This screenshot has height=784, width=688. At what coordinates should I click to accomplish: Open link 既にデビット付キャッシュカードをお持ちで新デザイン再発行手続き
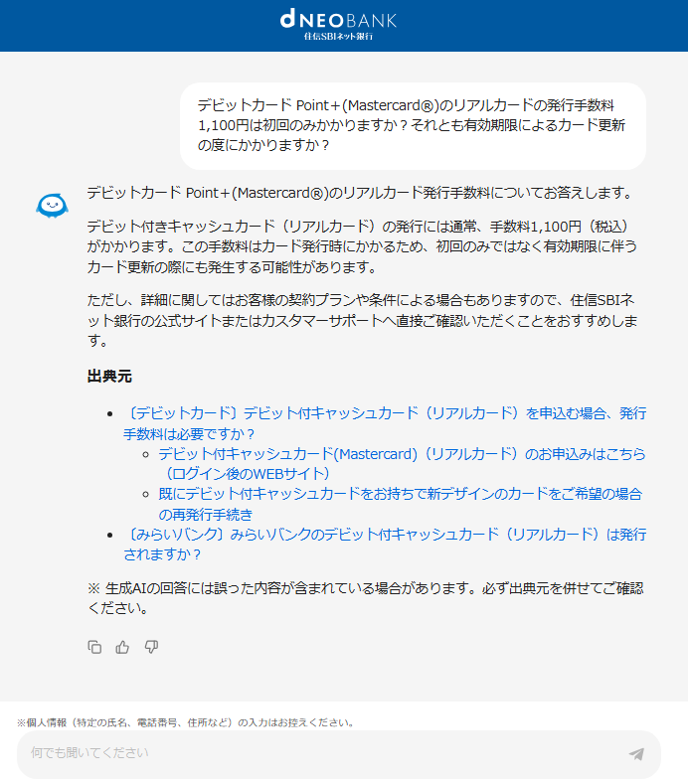click(401, 504)
